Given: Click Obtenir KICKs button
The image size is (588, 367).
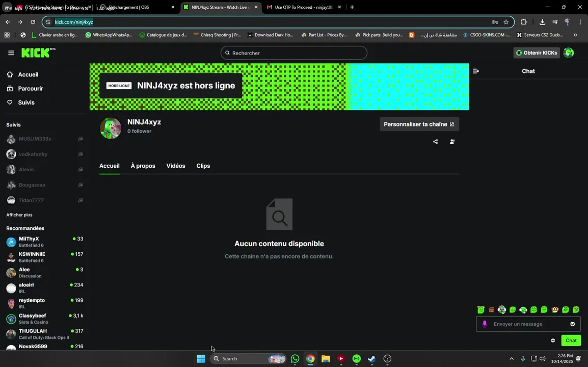Looking at the screenshot, I should (x=536, y=53).
